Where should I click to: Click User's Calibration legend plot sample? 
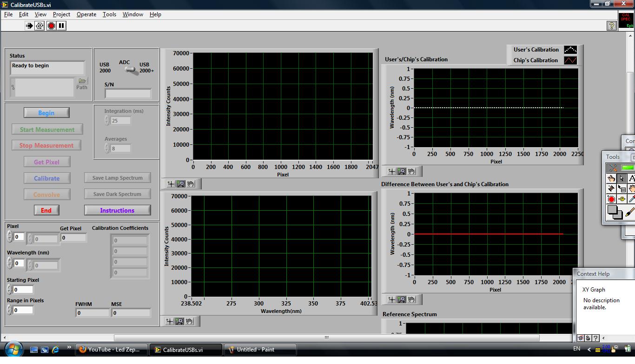[x=570, y=50]
